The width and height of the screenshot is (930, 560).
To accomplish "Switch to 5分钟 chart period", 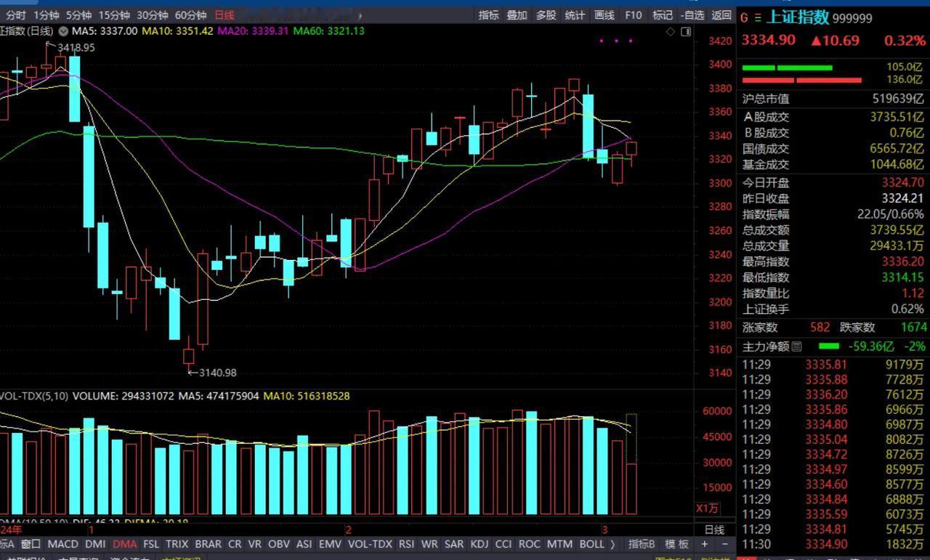I will [x=78, y=15].
